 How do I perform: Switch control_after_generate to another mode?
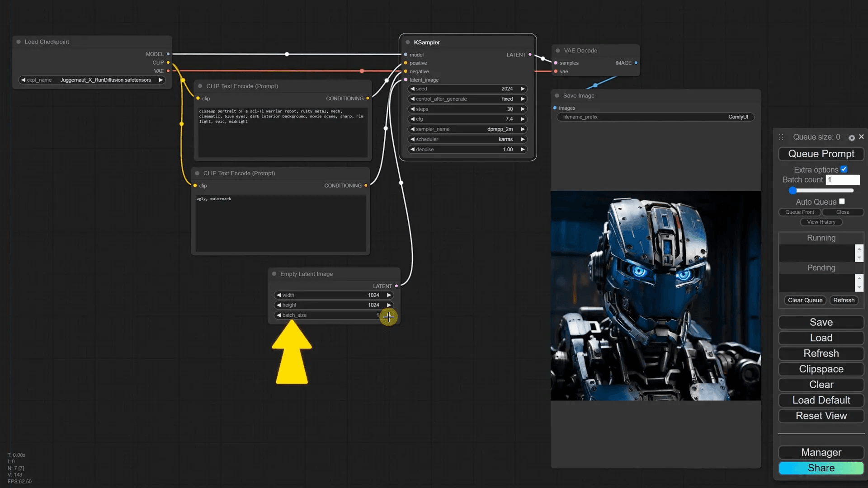pyautogui.click(x=523, y=99)
